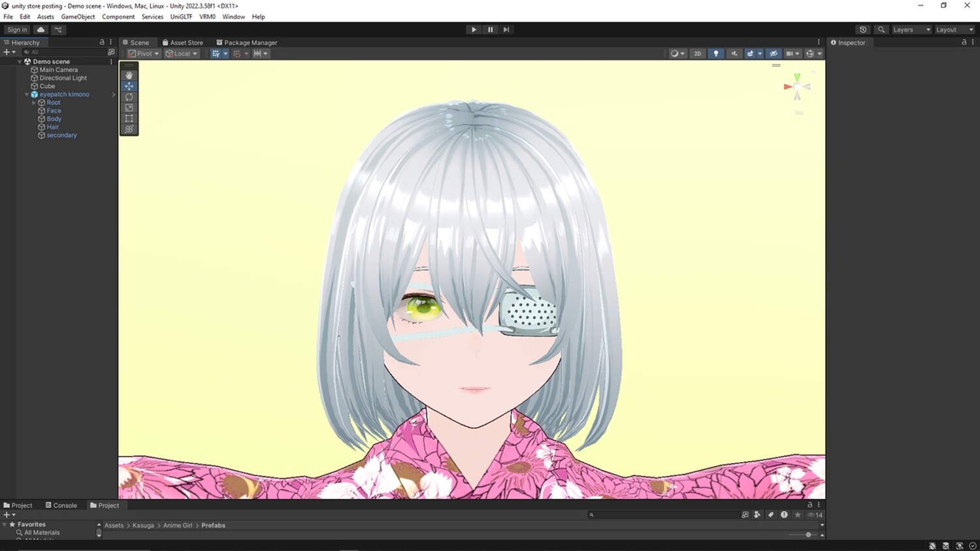This screenshot has height=551, width=980.
Task: Select the Directional Light object
Action: (63, 78)
